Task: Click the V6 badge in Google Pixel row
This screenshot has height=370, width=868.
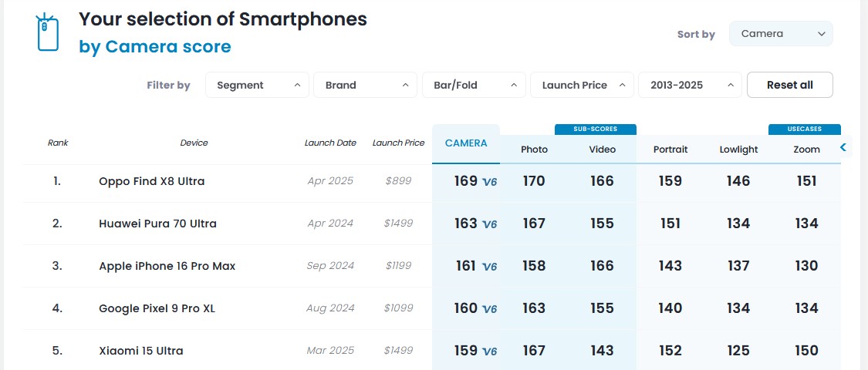Action: (x=489, y=308)
